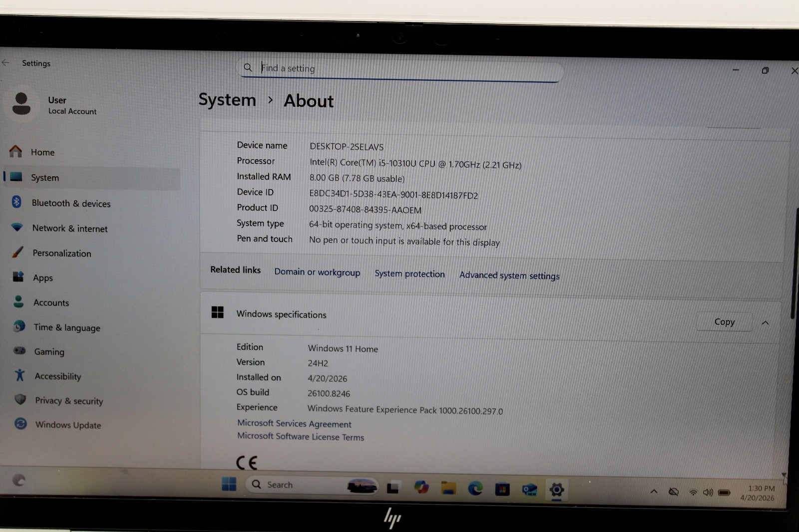This screenshot has width=799, height=532.
Task: Open Task View on the taskbar
Action: 393,487
